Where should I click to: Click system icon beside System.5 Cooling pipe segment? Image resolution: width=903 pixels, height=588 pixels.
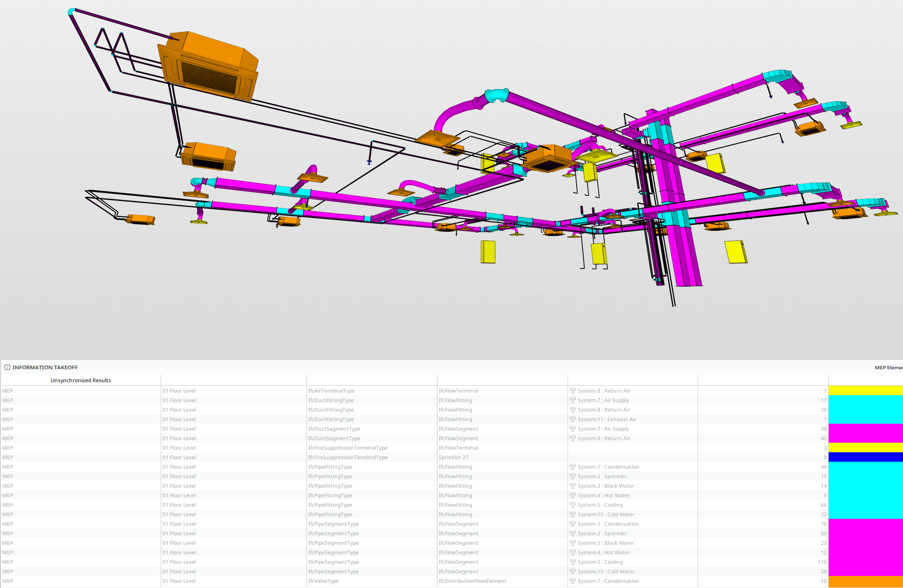point(573,562)
